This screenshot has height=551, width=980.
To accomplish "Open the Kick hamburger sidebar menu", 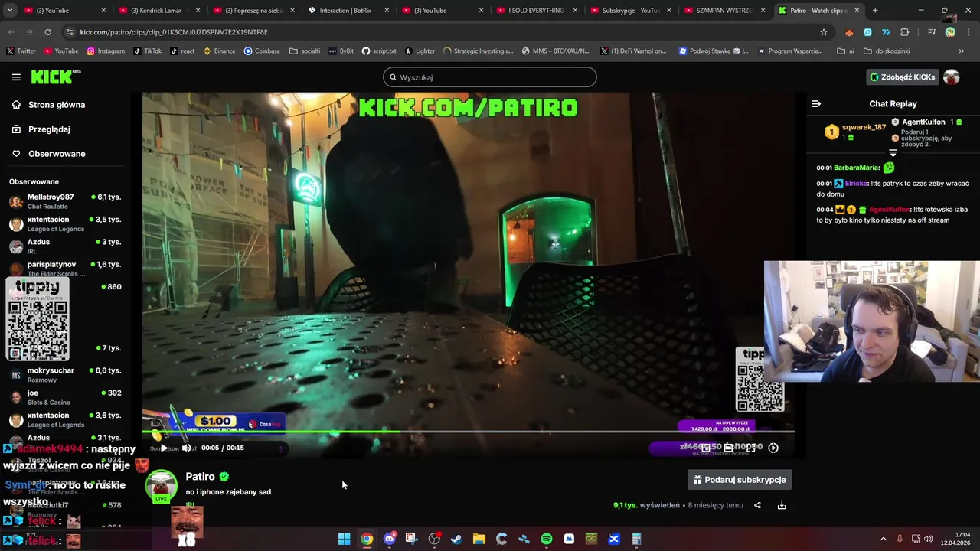I will 16,77.
